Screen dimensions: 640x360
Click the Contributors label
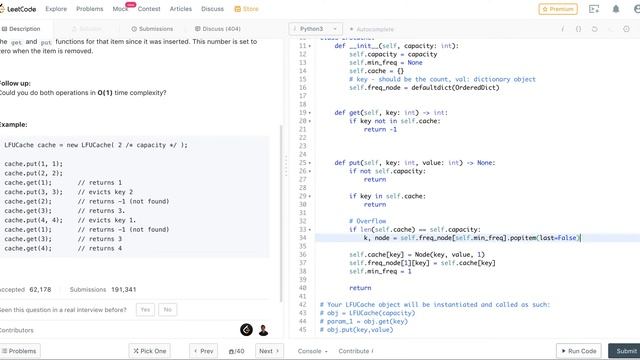pyautogui.click(x=17, y=330)
